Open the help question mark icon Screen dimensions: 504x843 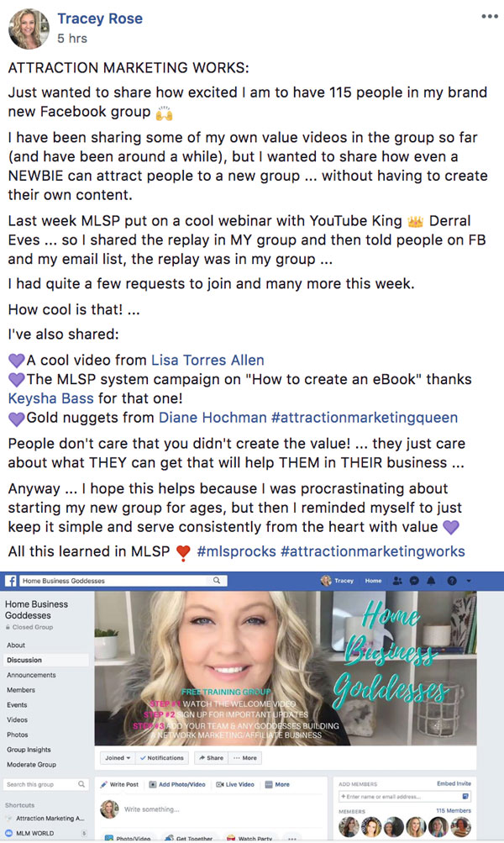(452, 581)
